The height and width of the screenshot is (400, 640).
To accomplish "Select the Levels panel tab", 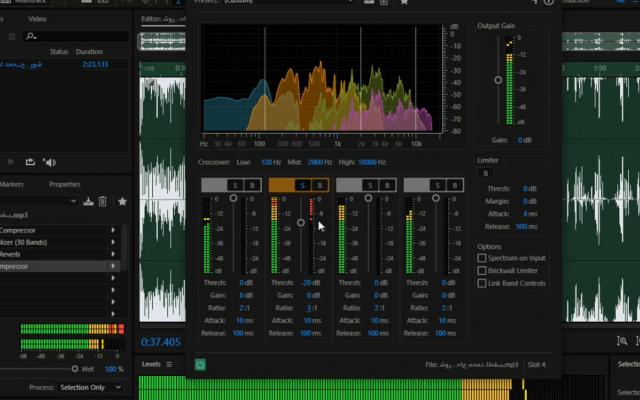I will 151,364.
